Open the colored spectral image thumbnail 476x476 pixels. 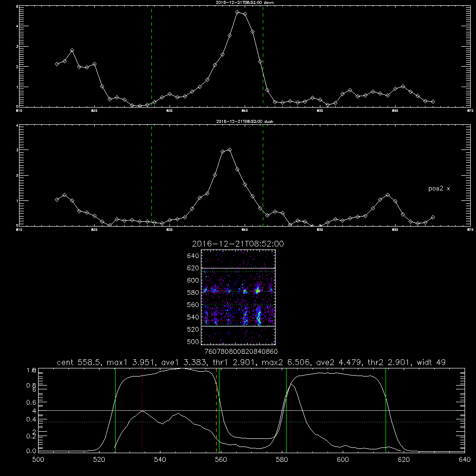point(238,297)
